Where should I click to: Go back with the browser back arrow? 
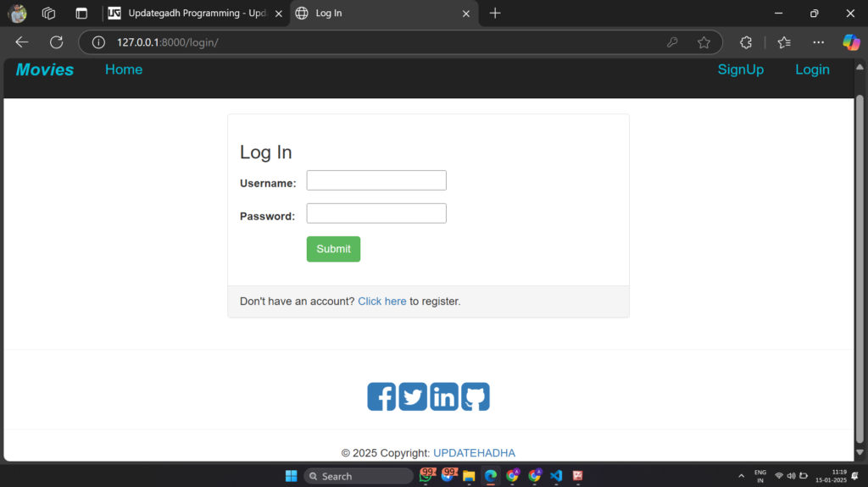coord(21,42)
